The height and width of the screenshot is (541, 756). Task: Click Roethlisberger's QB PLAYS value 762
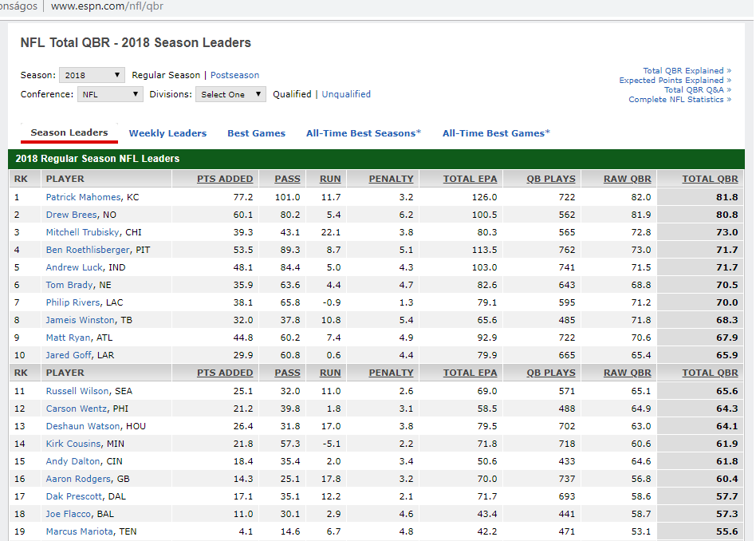tap(567, 250)
